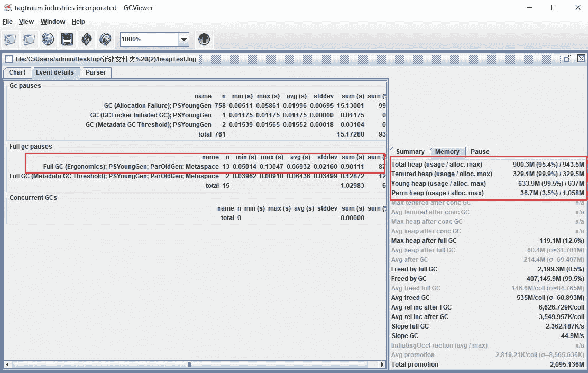Maximize the heapTest.log internal frame

pyautogui.click(x=567, y=59)
